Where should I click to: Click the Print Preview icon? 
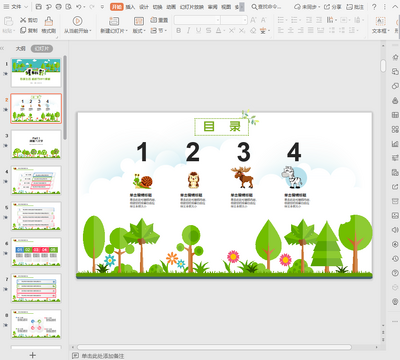point(69,7)
